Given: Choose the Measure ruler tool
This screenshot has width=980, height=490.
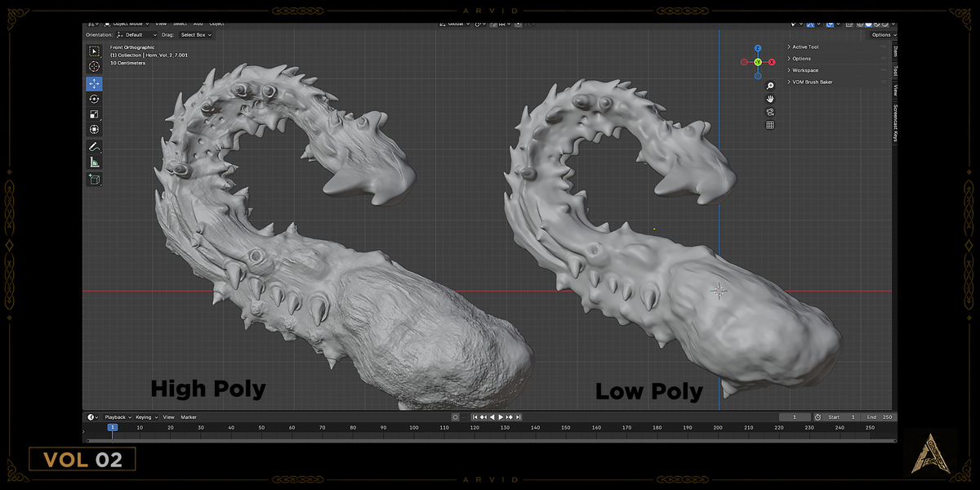Looking at the screenshot, I should point(94,162).
